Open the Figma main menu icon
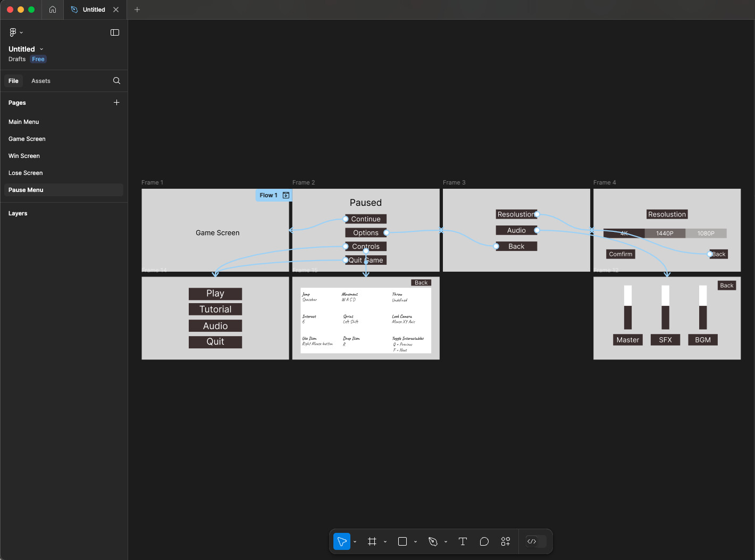The height and width of the screenshot is (560, 755). (13, 32)
